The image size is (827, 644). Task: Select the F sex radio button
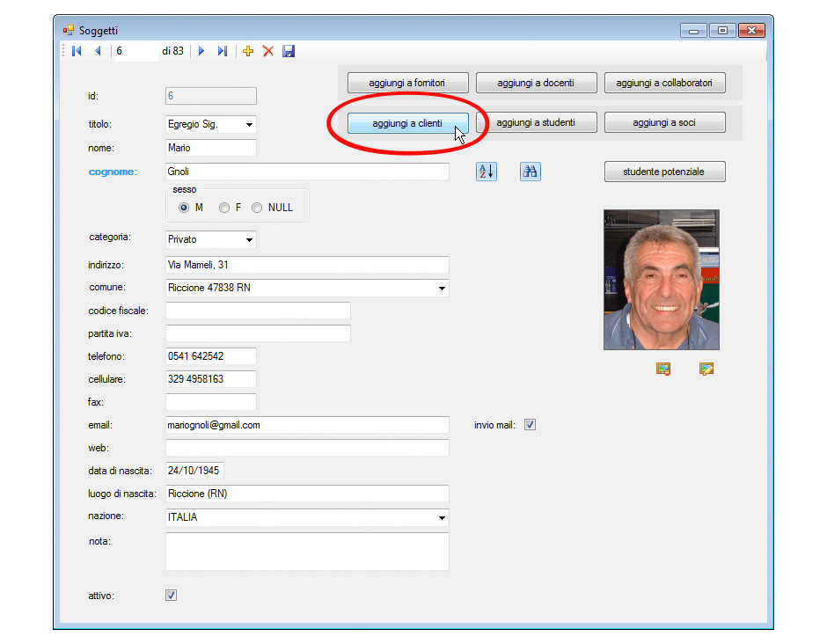click(224, 208)
